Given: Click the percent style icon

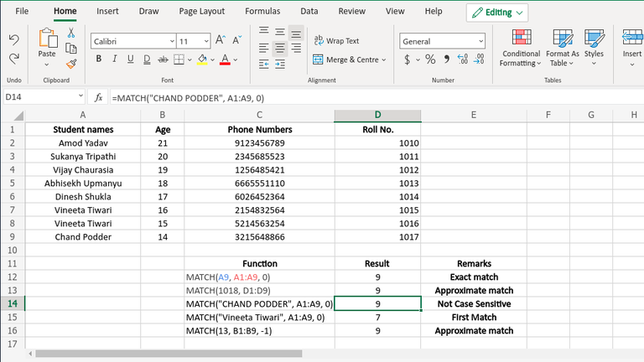Looking at the screenshot, I should click(430, 59).
